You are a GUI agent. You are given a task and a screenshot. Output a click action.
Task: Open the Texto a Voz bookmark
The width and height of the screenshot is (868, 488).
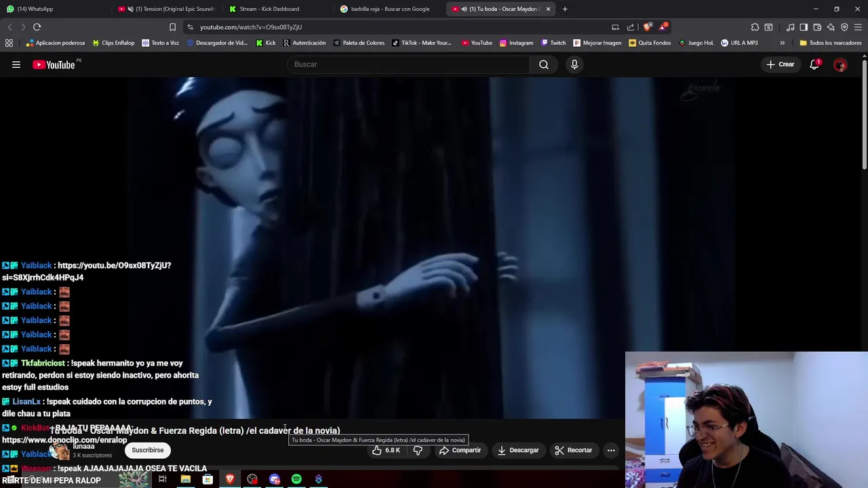tap(160, 43)
